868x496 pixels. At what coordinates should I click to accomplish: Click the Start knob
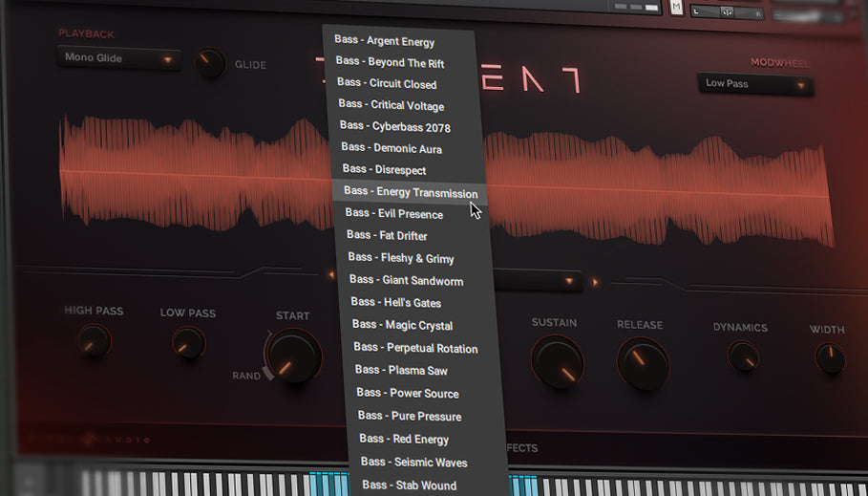[x=293, y=356]
